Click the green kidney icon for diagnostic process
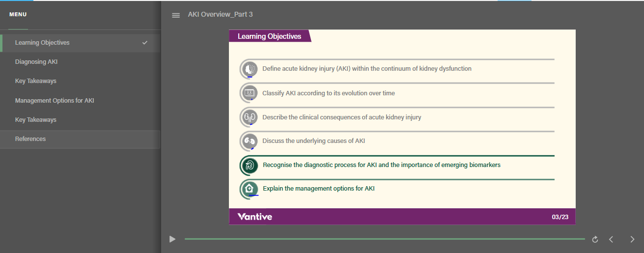Image resolution: width=644 pixels, height=253 pixels. 250,165
